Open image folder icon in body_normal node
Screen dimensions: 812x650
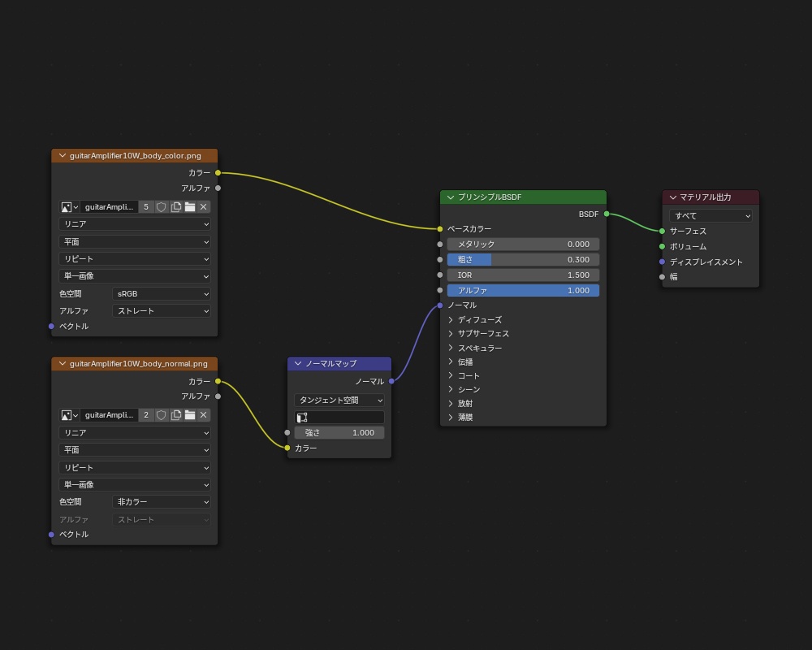(x=190, y=415)
